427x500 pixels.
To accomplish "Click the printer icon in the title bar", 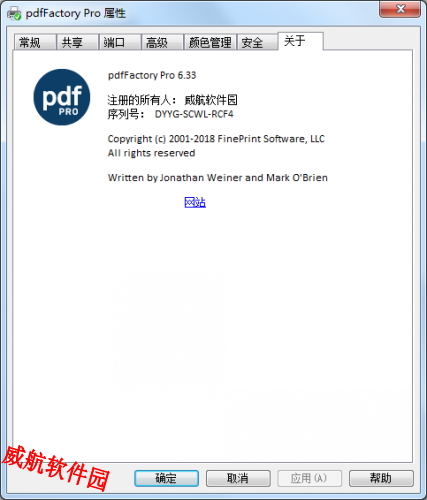I will [x=14, y=13].
